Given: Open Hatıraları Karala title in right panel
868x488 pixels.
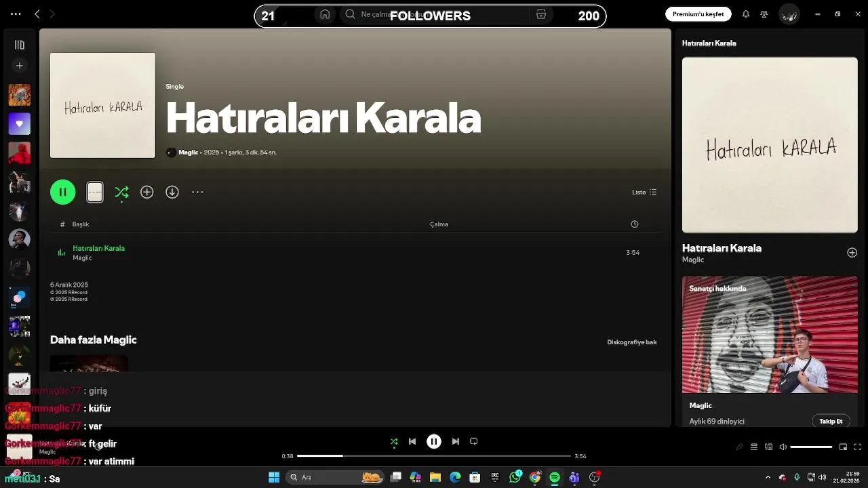Looking at the screenshot, I should tap(722, 249).
